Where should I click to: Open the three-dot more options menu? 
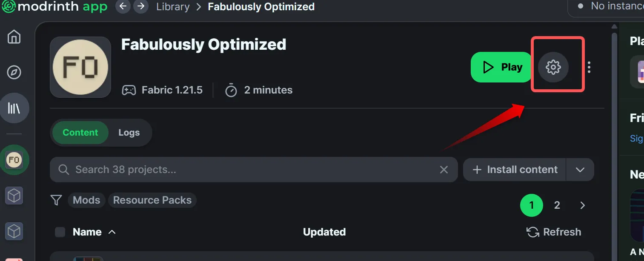point(589,67)
